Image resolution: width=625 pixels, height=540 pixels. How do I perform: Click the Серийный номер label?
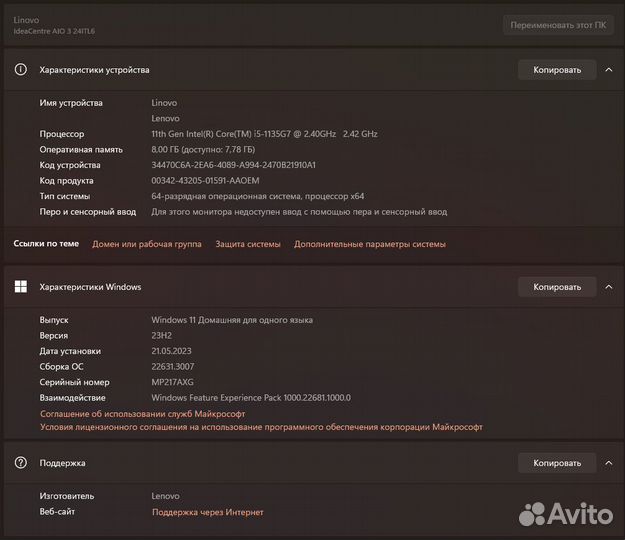tap(74, 382)
